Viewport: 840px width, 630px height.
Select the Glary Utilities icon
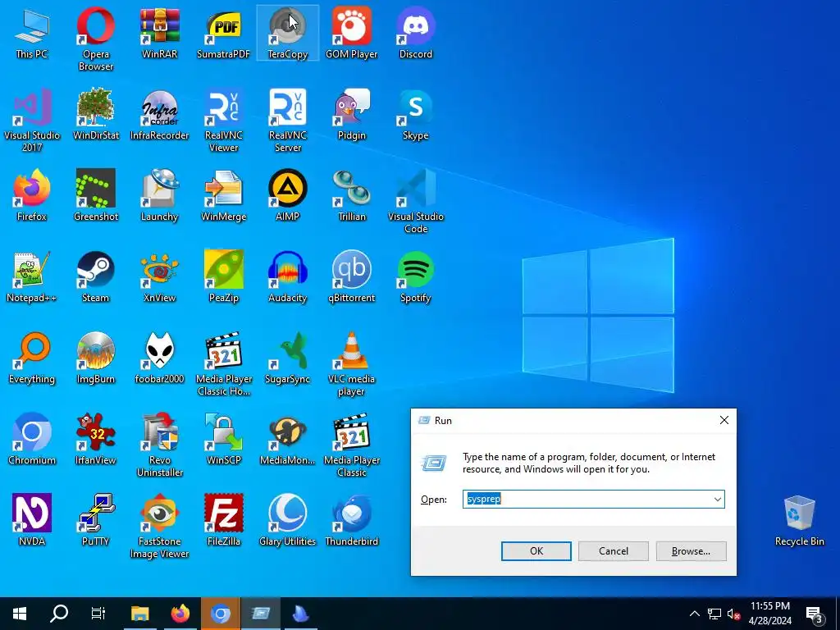pyautogui.click(x=288, y=521)
